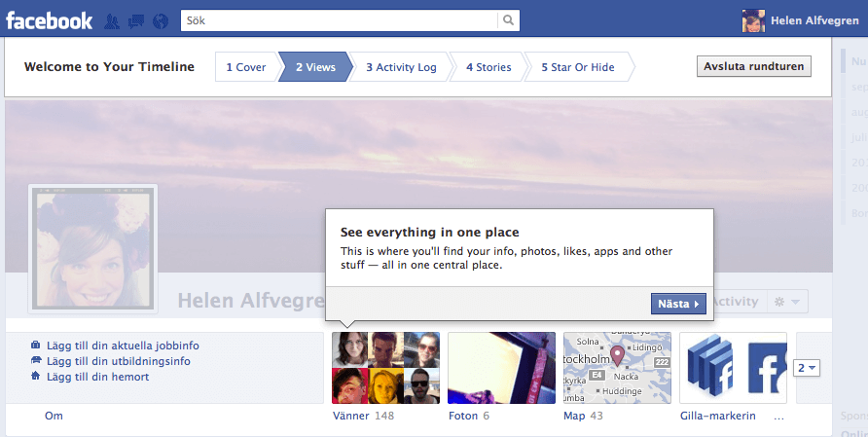
Task: Click Avsluta rundturen to end the tour
Action: click(754, 66)
